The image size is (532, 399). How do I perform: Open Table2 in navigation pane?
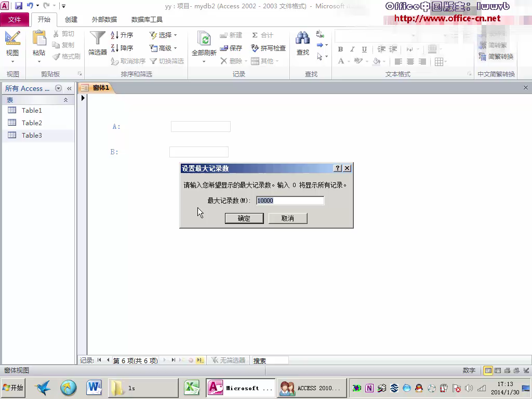[x=38, y=123]
